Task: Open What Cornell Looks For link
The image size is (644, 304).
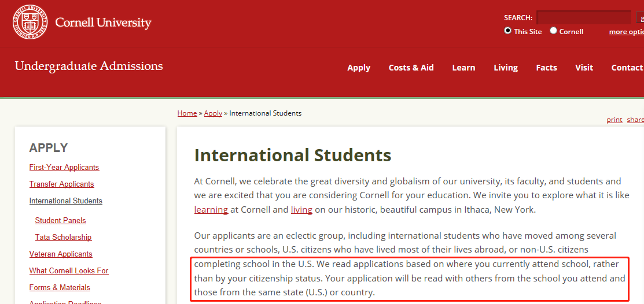Action: pos(69,271)
